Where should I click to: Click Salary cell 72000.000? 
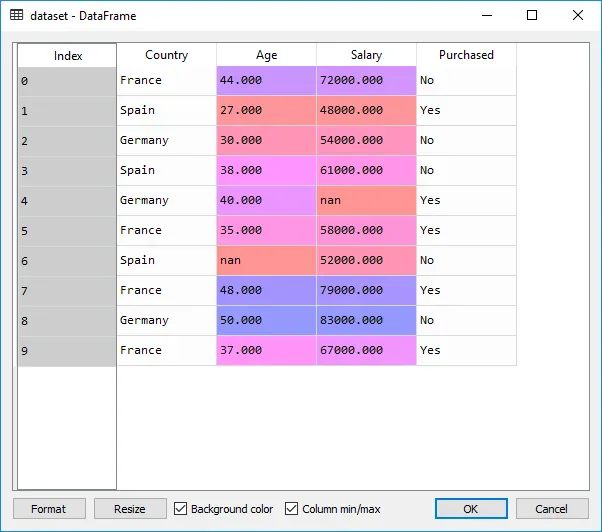pos(366,80)
